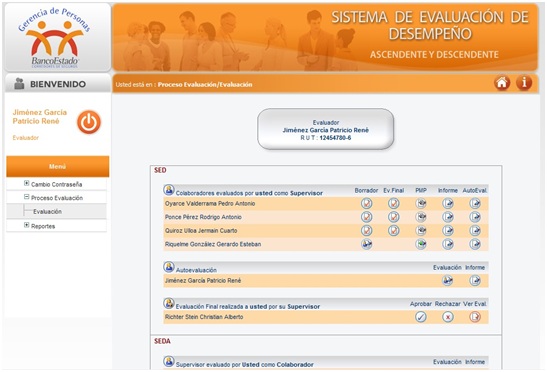Click sidebar user name Jiménez García Patricio René
547x372 pixels.
[39, 117]
